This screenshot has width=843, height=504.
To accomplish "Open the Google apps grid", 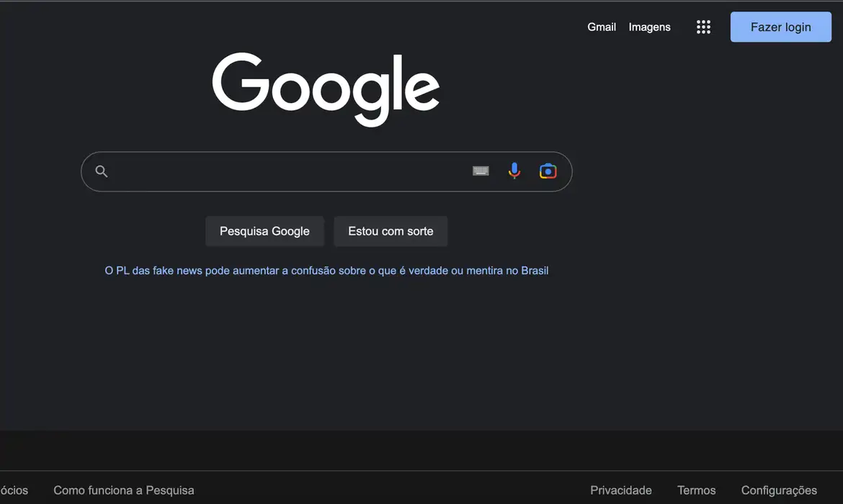I will click(703, 27).
